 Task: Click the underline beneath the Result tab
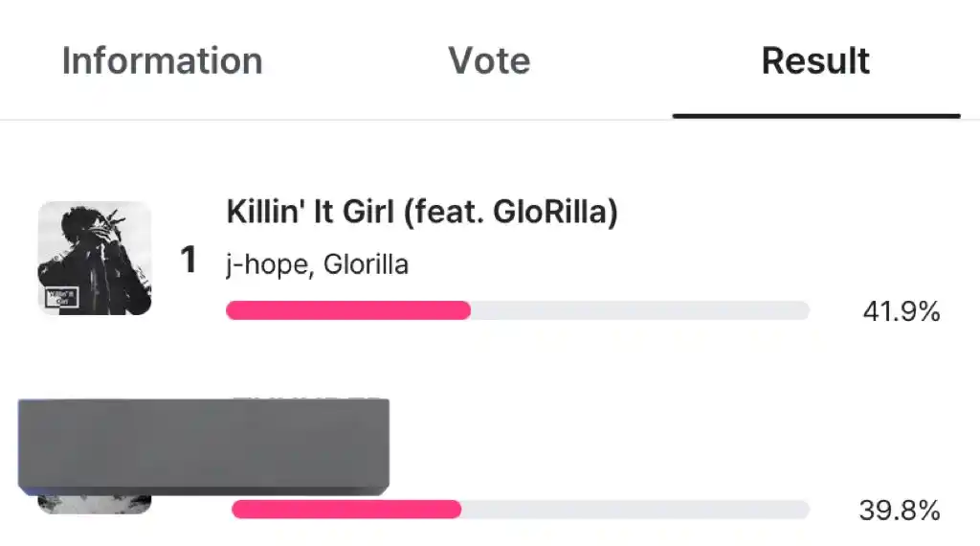[816, 116]
